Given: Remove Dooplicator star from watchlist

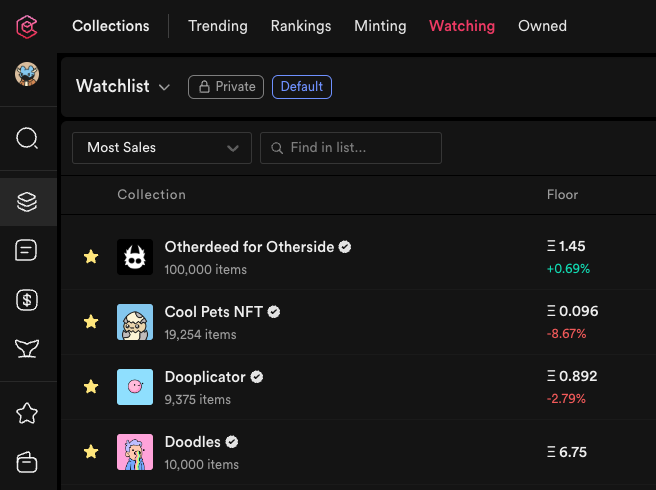Looking at the screenshot, I should (91, 387).
